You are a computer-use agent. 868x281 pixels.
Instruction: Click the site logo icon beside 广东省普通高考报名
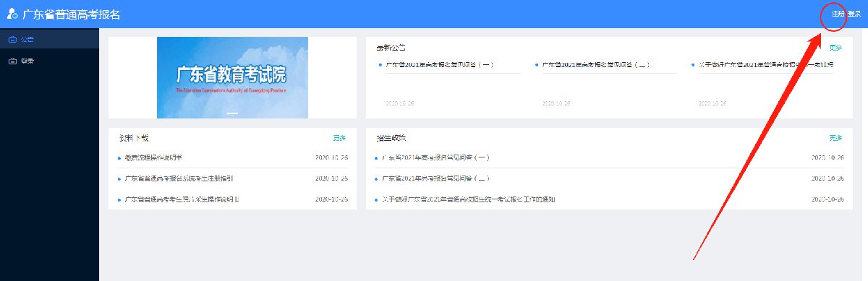coord(12,14)
